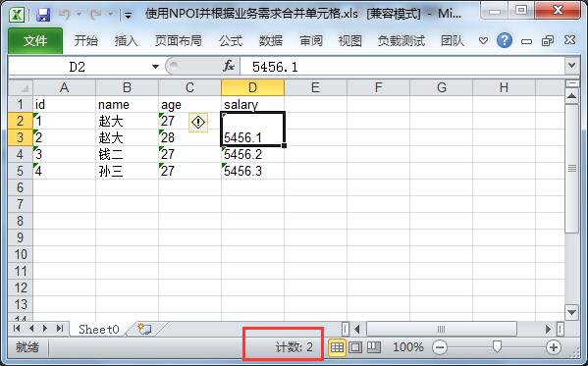The width and height of the screenshot is (588, 366).
Task: Select column H header
Action: pyautogui.click(x=504, y=87)
